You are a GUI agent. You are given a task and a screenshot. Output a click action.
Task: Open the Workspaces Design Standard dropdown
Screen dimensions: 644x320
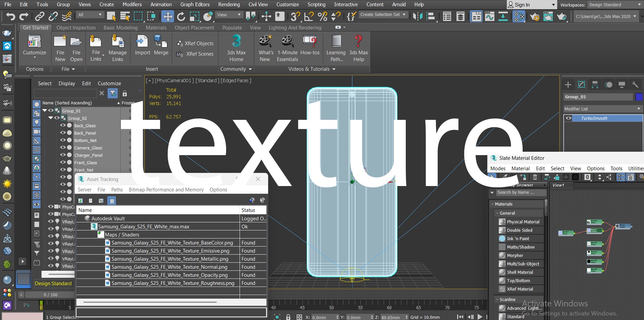coord(615,5)
